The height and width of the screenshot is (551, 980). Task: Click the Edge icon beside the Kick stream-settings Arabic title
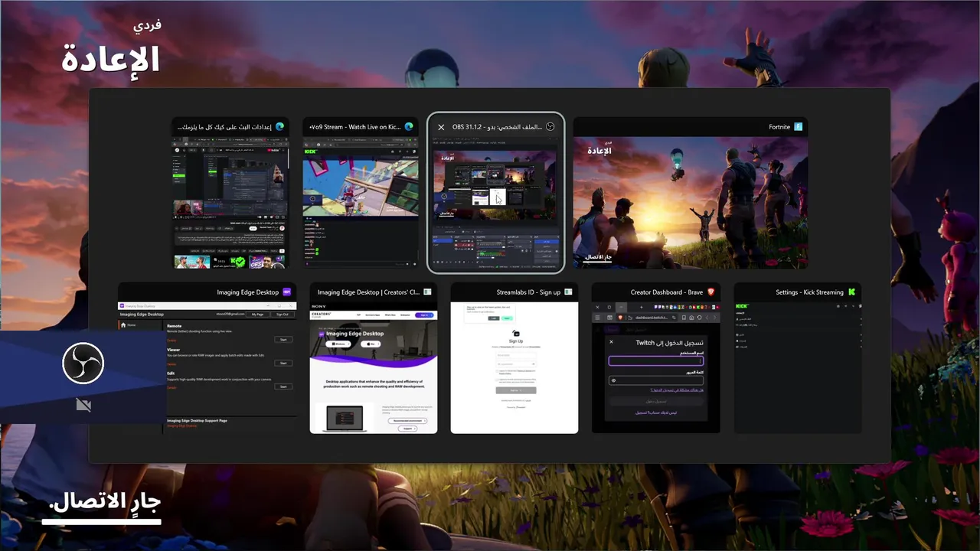coord(280,127)
